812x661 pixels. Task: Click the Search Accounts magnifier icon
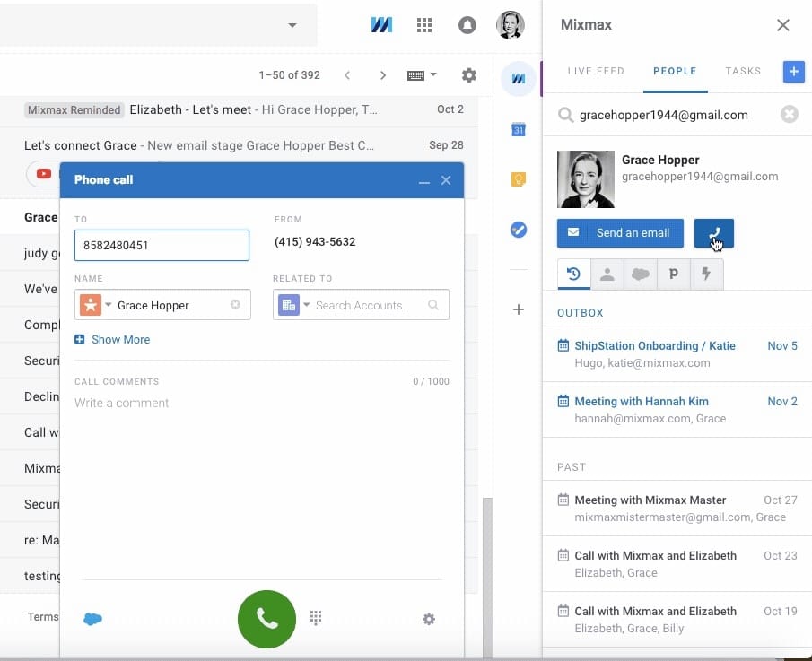tap(433, 305)
